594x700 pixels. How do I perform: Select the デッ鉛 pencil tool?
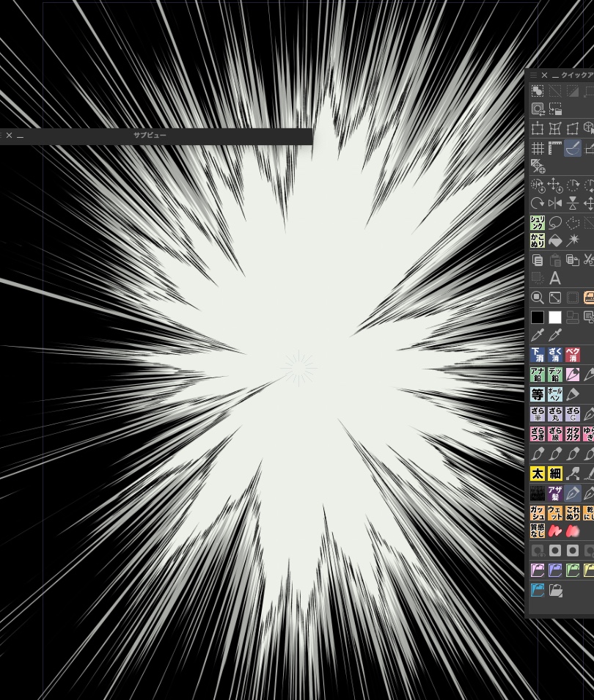click(x=555, y=375)
